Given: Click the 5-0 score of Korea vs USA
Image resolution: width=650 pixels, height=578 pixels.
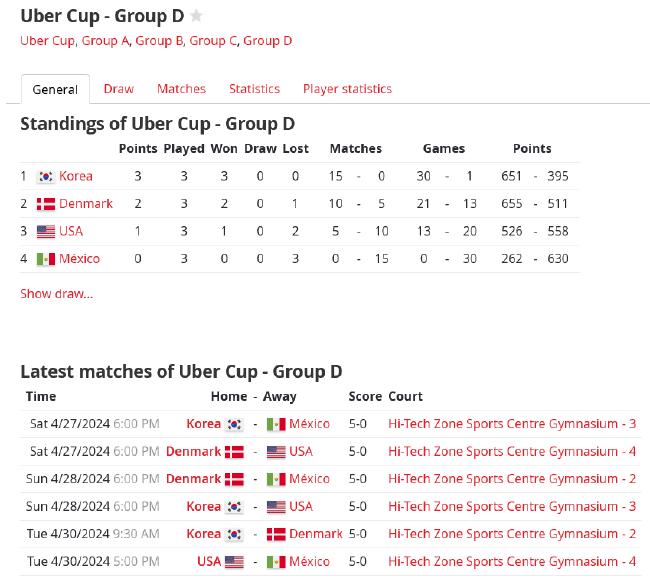Looking at the screenshot, I should click(x=358, y=506).
